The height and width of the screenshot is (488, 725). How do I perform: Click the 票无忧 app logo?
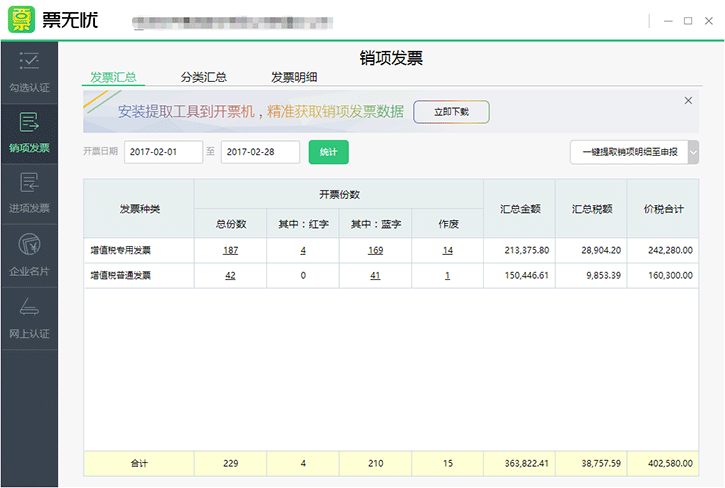click(x=21, y=19)
